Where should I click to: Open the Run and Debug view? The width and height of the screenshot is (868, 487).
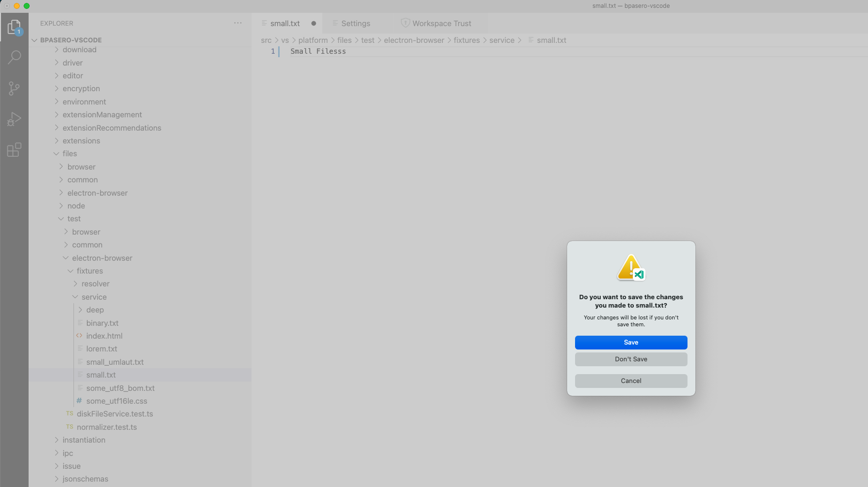pyautogui.click(x=14, y=119)
